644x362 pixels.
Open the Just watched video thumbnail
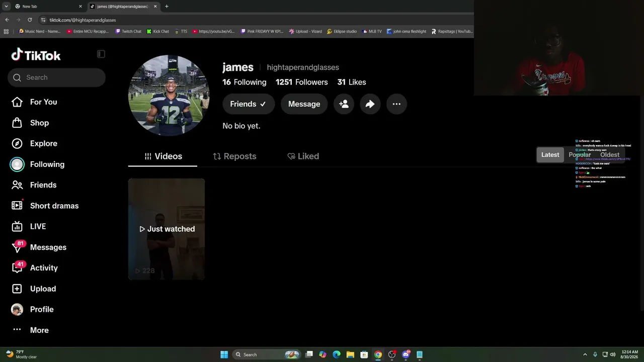[167, 229]
